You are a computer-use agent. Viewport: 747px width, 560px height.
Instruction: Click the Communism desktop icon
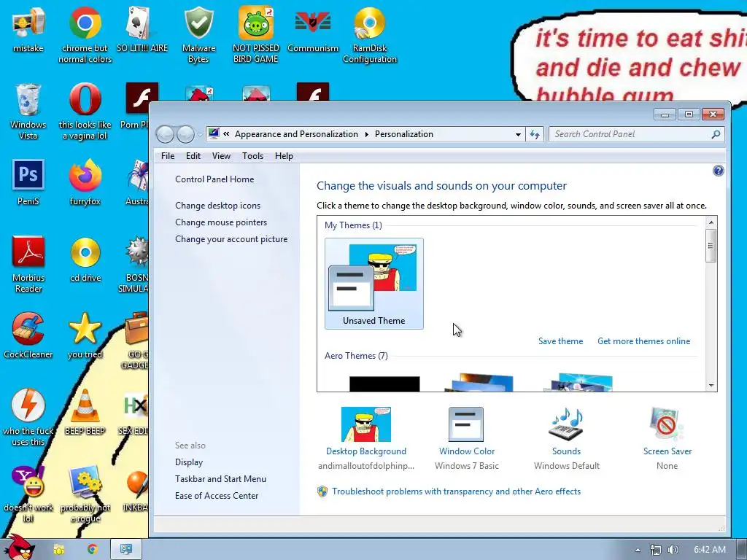pyautogui.click(x=313, y=31)
